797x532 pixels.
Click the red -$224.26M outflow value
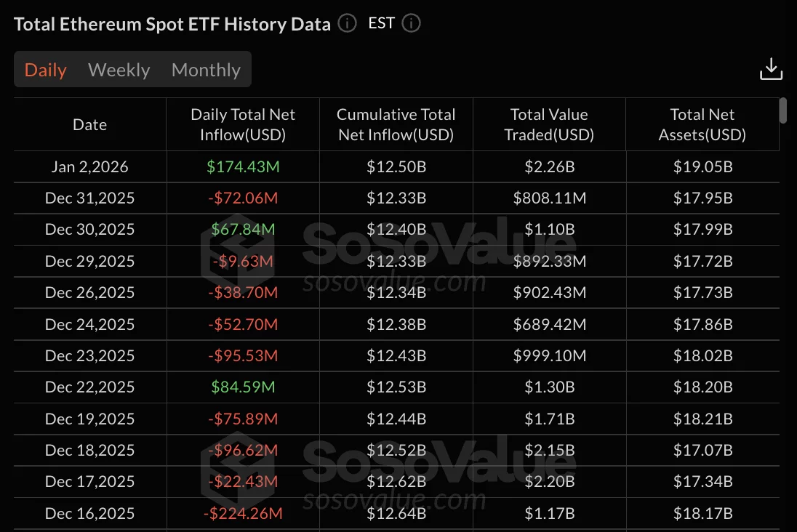click(242, 513)
